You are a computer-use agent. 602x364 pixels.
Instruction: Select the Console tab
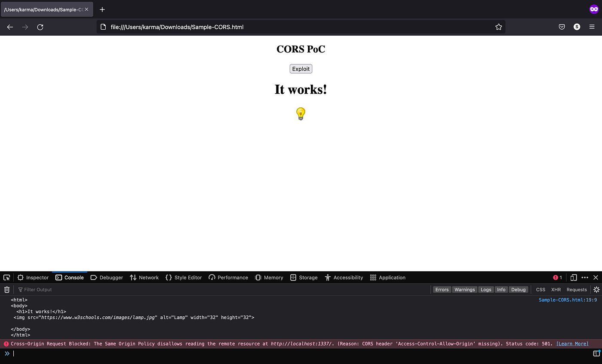pyautogui.click(x=70, y=278)
